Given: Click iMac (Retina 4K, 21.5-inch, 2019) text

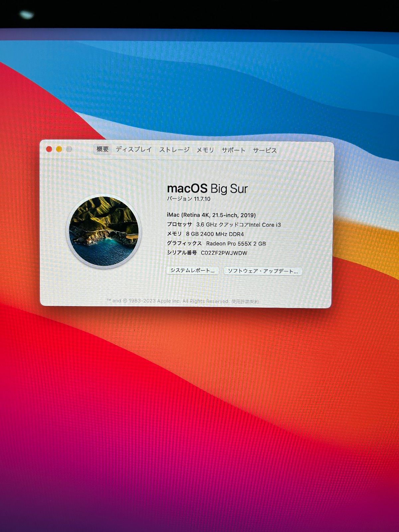Looking at the screenshot, I should point(211,215).
